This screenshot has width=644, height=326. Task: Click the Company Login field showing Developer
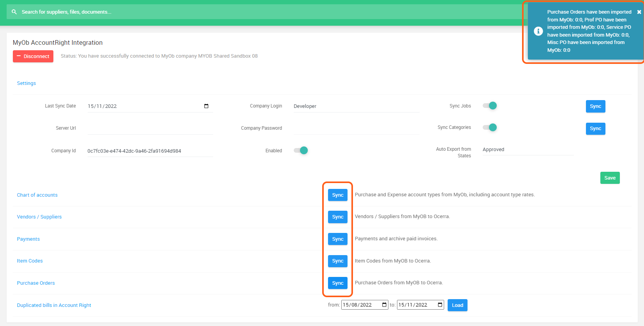coord(356,106)
